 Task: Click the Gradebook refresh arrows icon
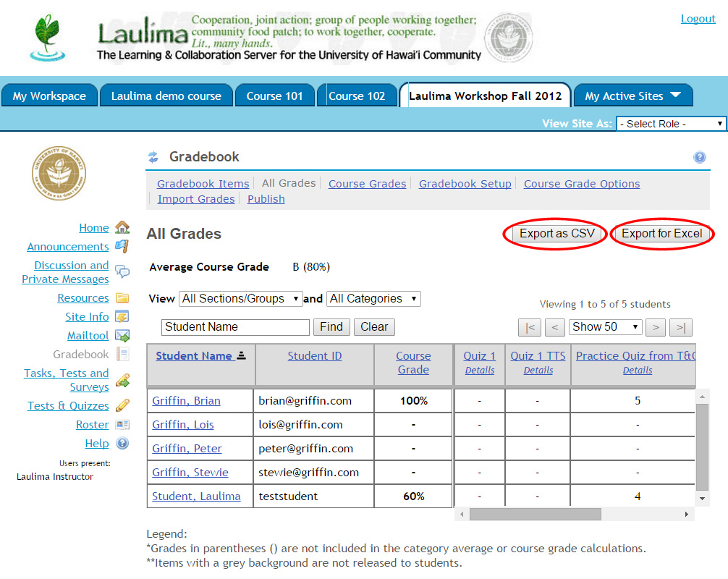(153, 157)
